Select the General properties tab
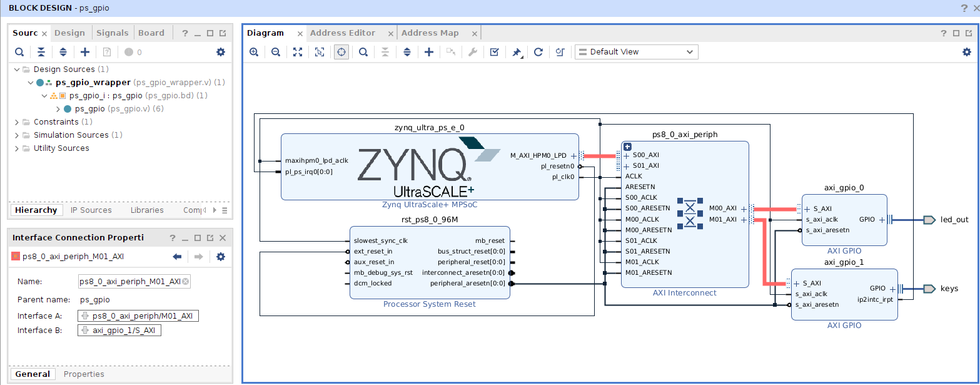Viewport: 980px width, 385px height. (x=33, y=374)
